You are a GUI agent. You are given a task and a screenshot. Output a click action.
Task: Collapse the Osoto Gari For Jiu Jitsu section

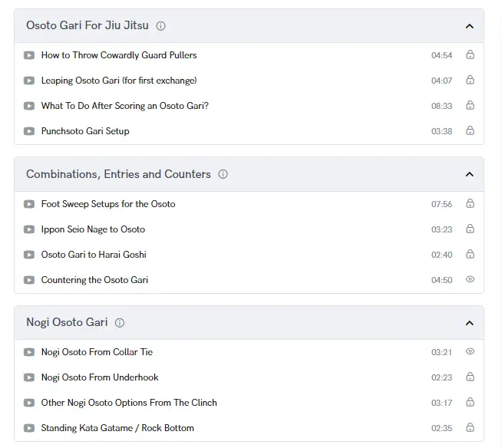point(469,26)
